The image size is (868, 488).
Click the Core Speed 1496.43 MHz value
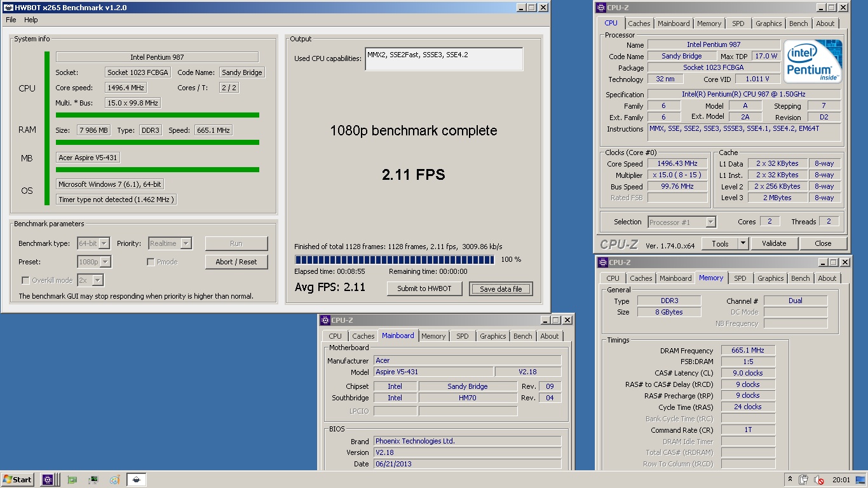(x=677, y=164)
